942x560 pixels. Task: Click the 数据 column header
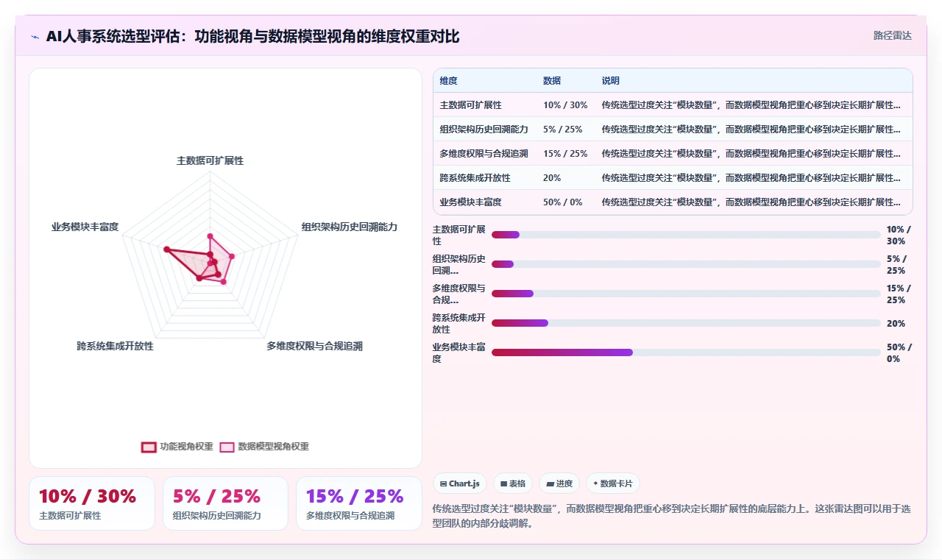click(x=552, y=81)
